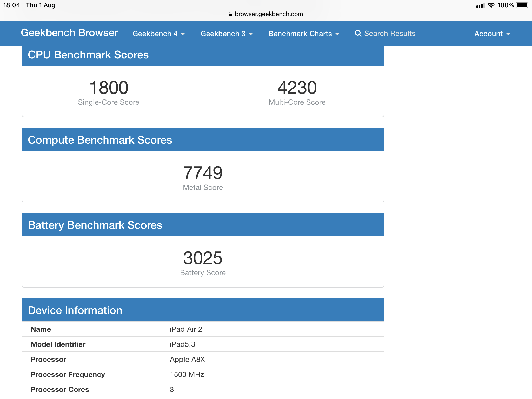Image resolution: width=532 pixels, height=399 pixels.
Task: Tap the cellular signal bars icon
Action: (480, 5)
